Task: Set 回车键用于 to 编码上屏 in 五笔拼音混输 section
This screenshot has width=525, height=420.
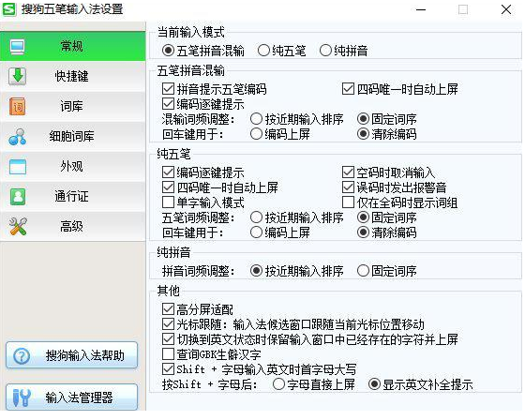Action: coord(256,134)
